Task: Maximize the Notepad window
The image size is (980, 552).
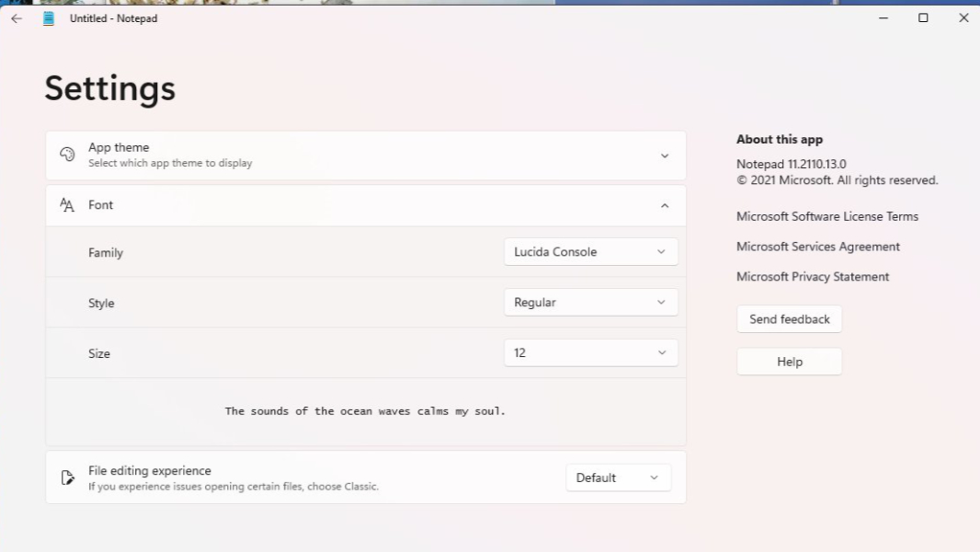Action: click(923, 18)
